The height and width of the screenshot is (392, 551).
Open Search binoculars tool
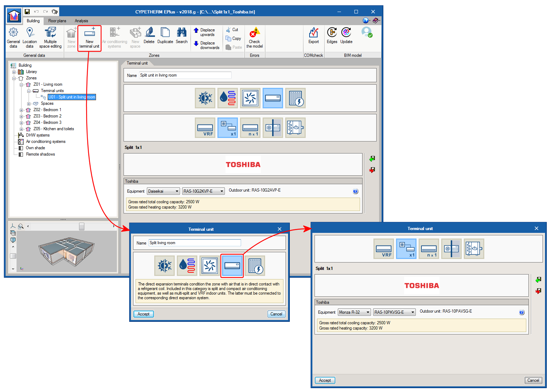[182, 36]
